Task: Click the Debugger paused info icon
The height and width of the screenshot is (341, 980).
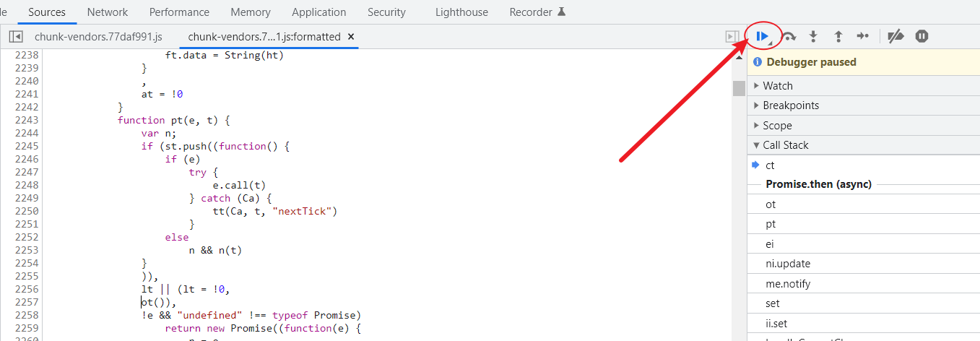Action: [758, 62]
